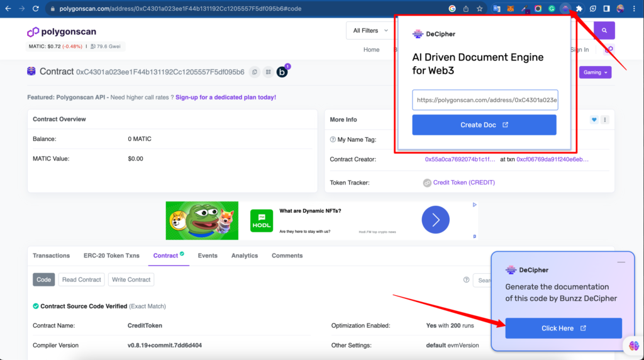Open the Chrome profile avatar
Screen dimensions: 644x360
[620, 9]
